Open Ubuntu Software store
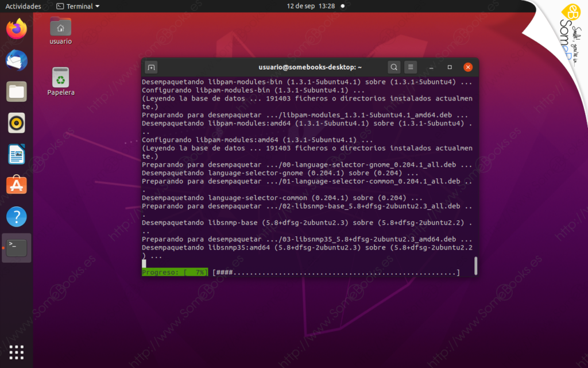The height and width of the screenshot is (368, 588). tap(17, 185)
